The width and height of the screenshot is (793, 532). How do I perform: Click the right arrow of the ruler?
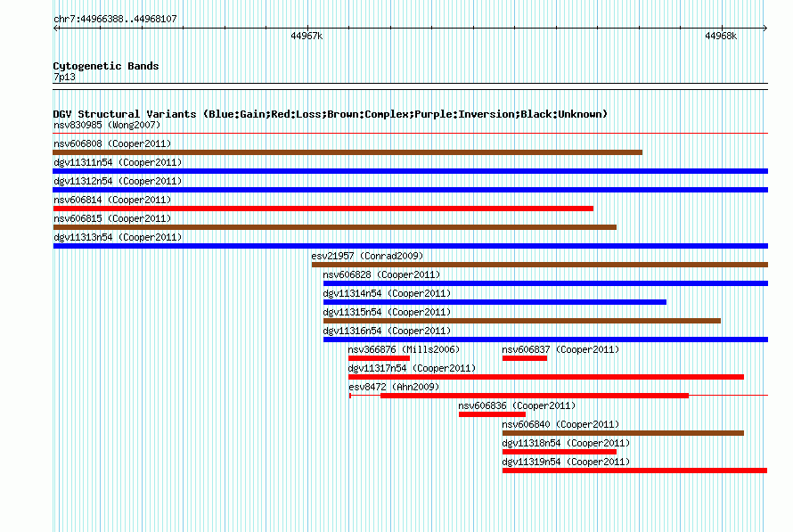pos(765,29)
